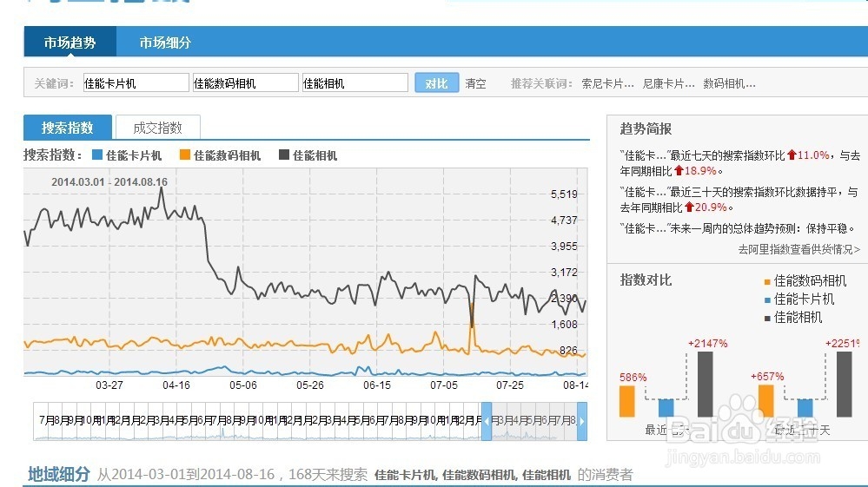Click the 5,519 axis value
This screenshot has height=487, width=868.
[564, 194]
